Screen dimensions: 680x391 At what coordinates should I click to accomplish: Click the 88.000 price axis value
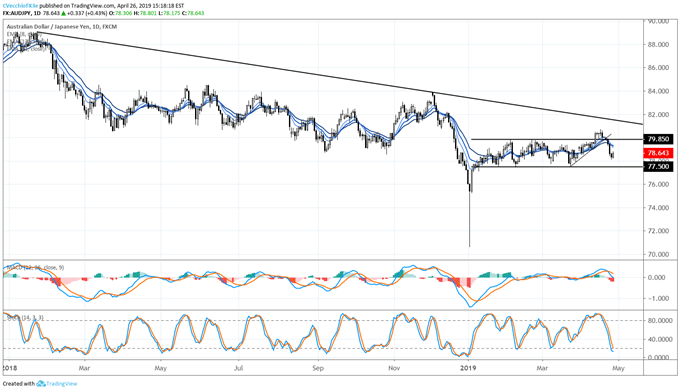(658, 44)
